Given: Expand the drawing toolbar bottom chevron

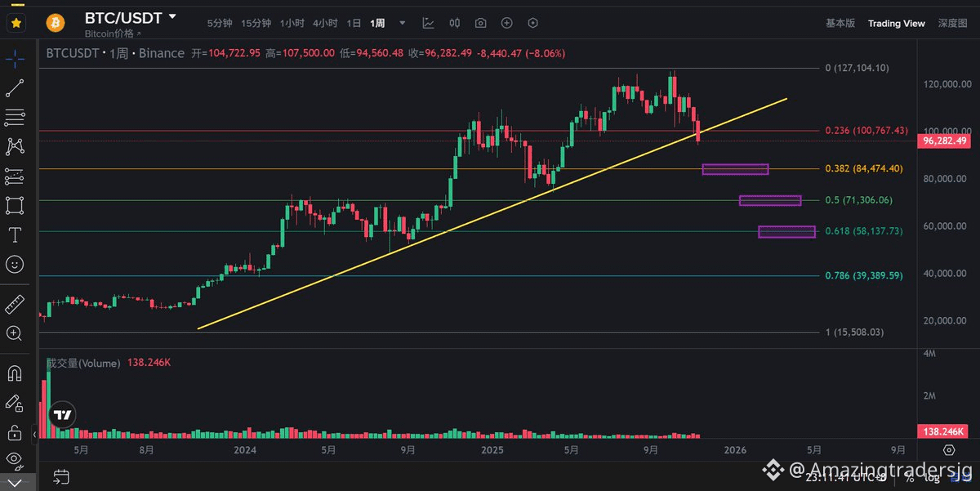Looking at the screenshot, I should 15,483.
